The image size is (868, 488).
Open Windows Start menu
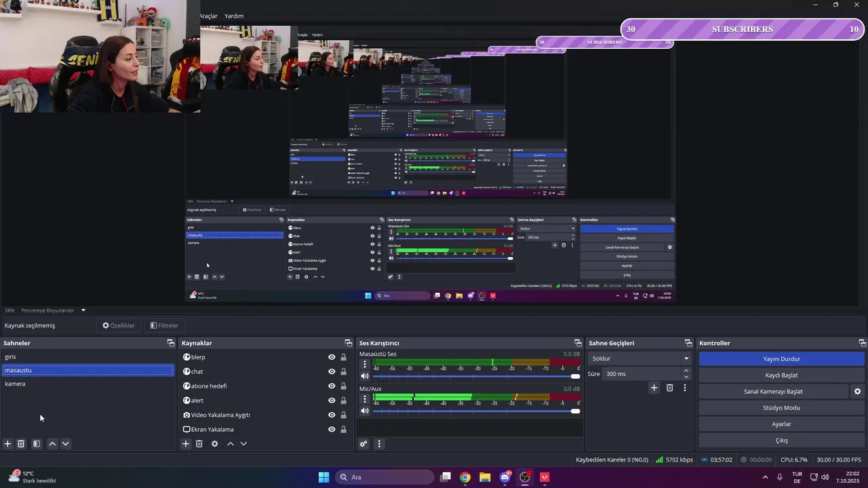point(323,477)
